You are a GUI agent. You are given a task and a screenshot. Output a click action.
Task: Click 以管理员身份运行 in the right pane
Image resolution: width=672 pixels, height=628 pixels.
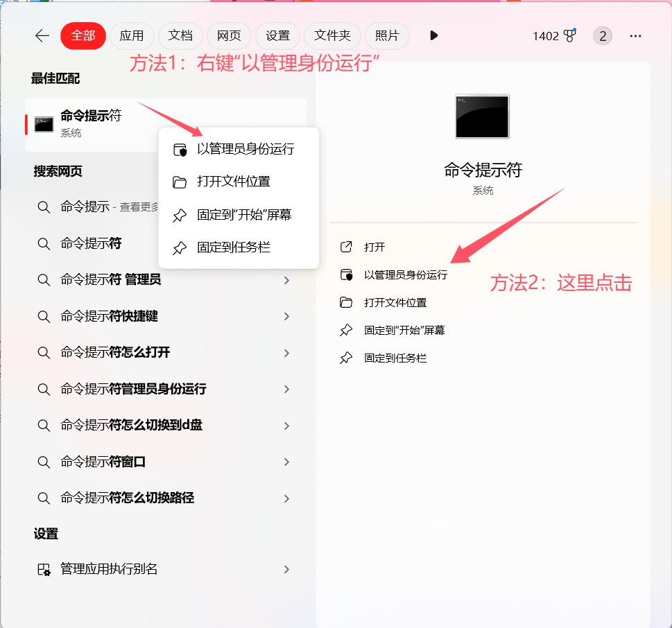[x=406, y=275]
